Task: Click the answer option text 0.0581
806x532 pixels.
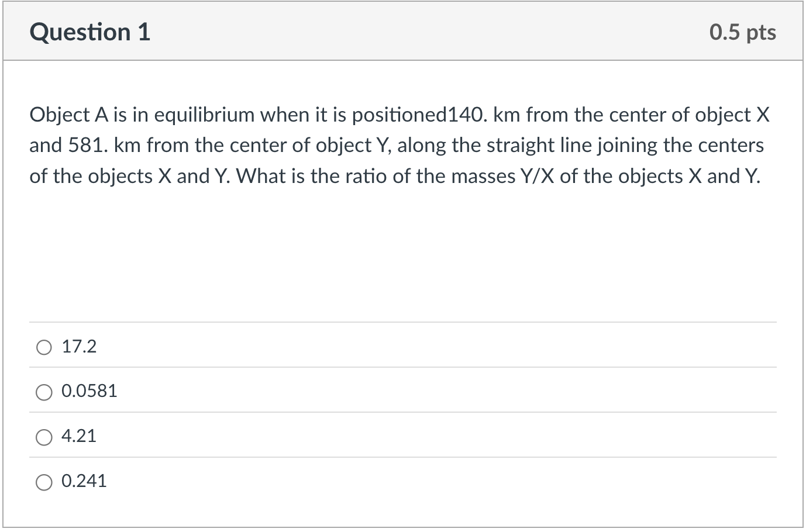Action: 89,391
